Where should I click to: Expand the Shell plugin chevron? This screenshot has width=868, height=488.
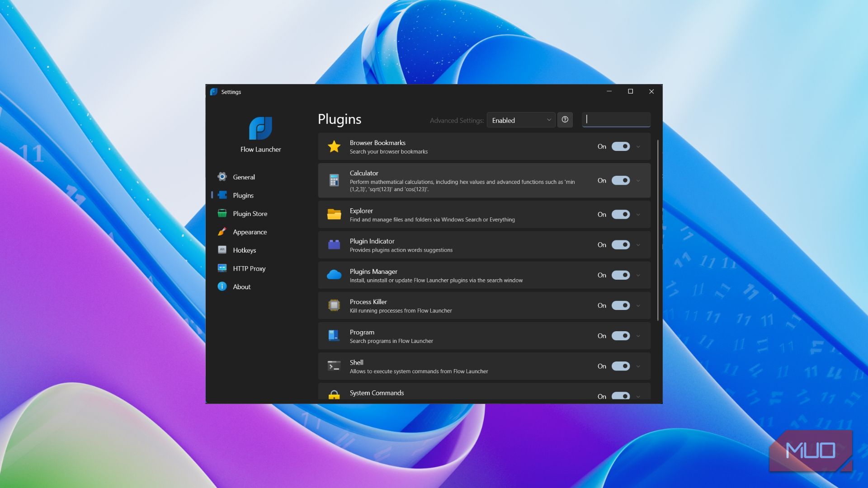(638, 366)
